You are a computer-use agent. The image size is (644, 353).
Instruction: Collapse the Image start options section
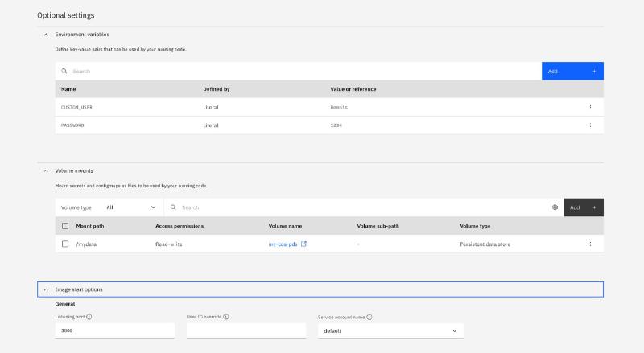46,289
